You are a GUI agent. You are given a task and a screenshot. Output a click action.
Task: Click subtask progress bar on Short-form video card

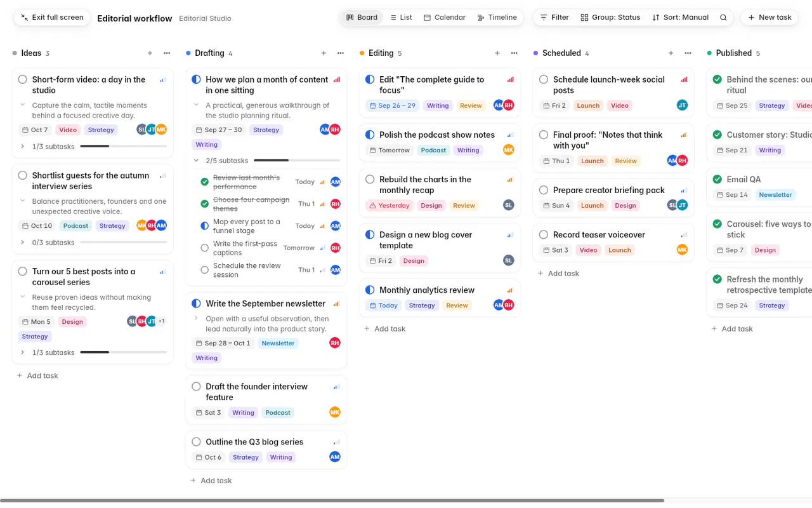(x=123, y=146)
